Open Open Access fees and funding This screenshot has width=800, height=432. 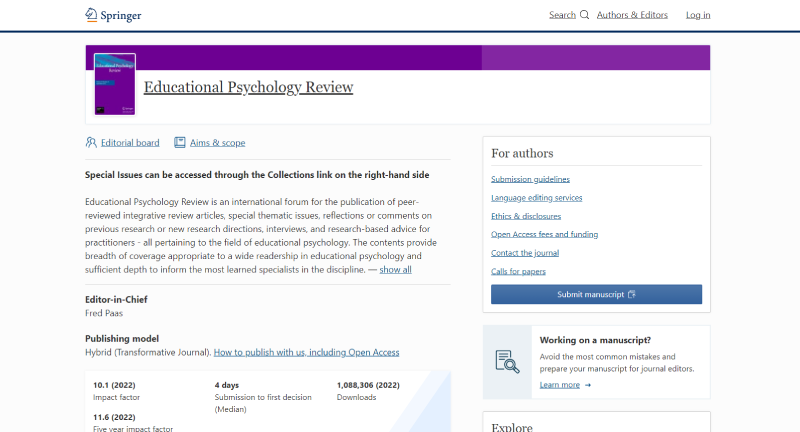click(544, 234)
